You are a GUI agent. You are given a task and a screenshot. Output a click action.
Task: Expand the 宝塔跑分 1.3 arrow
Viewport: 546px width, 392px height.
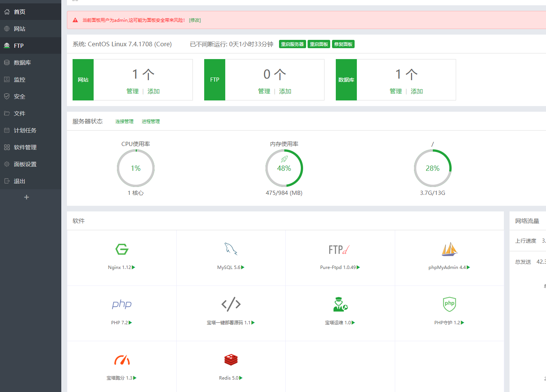[x=135, y=378]
